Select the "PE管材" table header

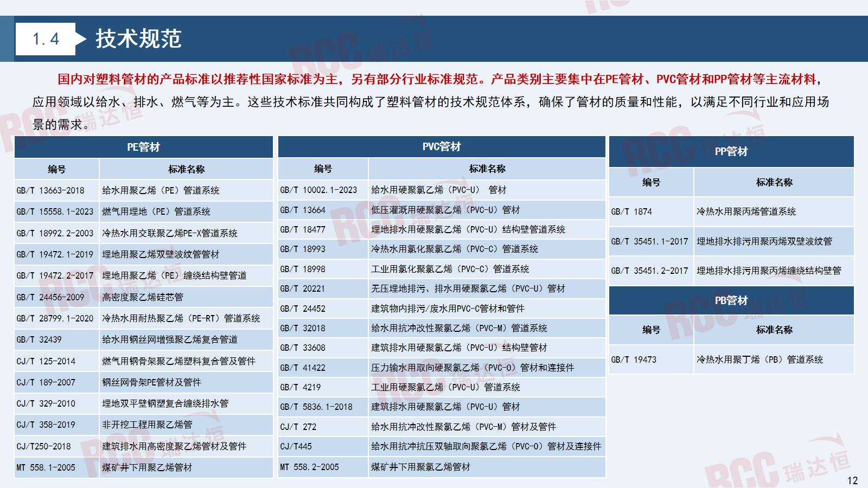click(143, 147)
